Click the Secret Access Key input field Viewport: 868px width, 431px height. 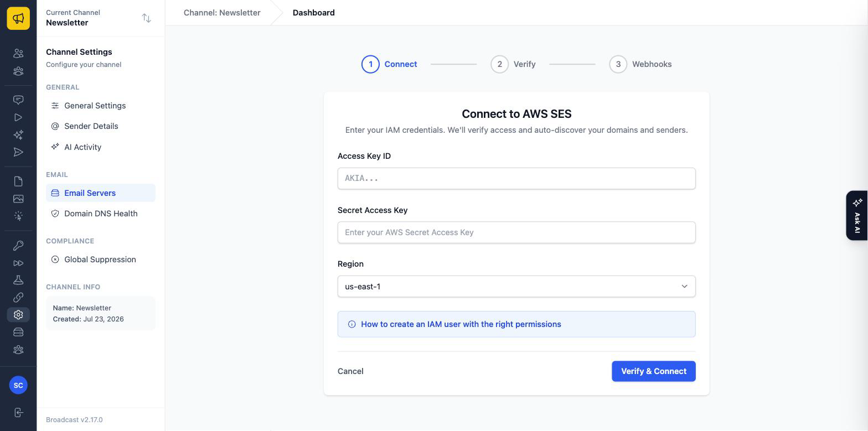[516, 232]
